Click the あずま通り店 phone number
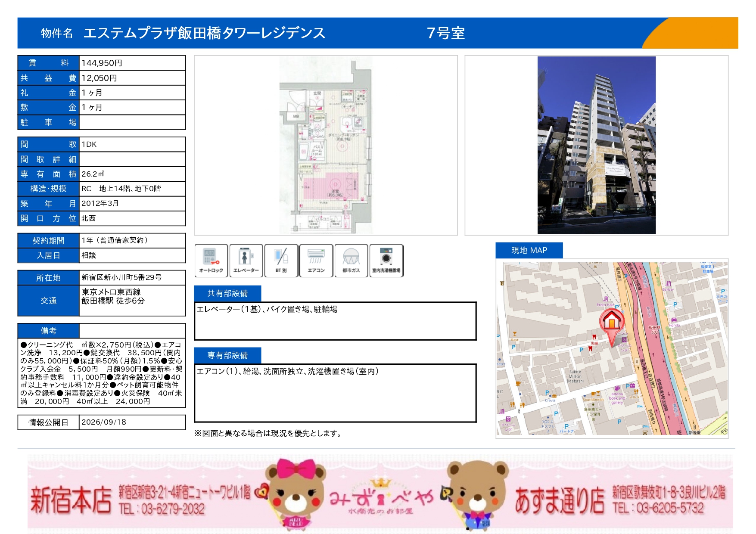Viewport: 756px width, 534px height. 658,508
